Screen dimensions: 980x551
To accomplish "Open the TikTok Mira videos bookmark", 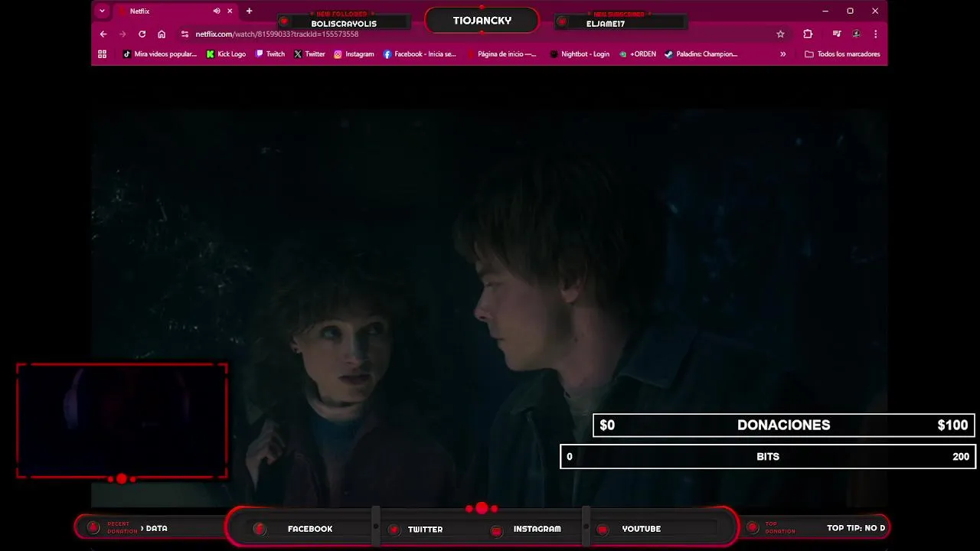I will point(159,54).
